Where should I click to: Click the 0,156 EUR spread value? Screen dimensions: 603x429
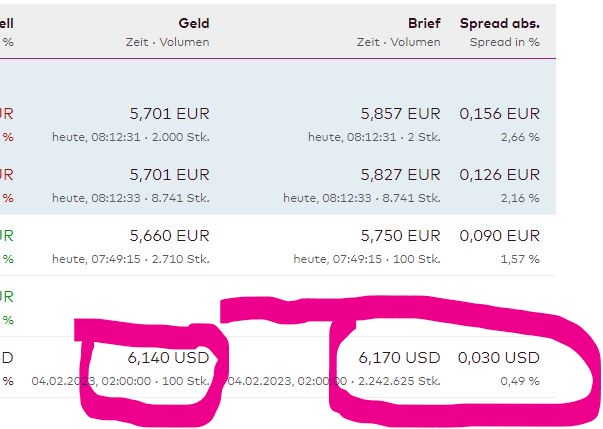(499, 114)
